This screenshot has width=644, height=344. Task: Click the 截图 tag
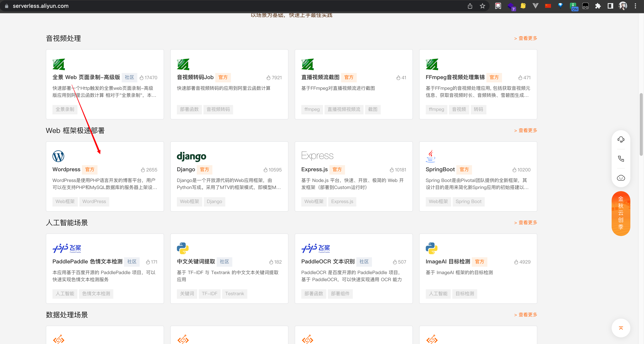373,109
